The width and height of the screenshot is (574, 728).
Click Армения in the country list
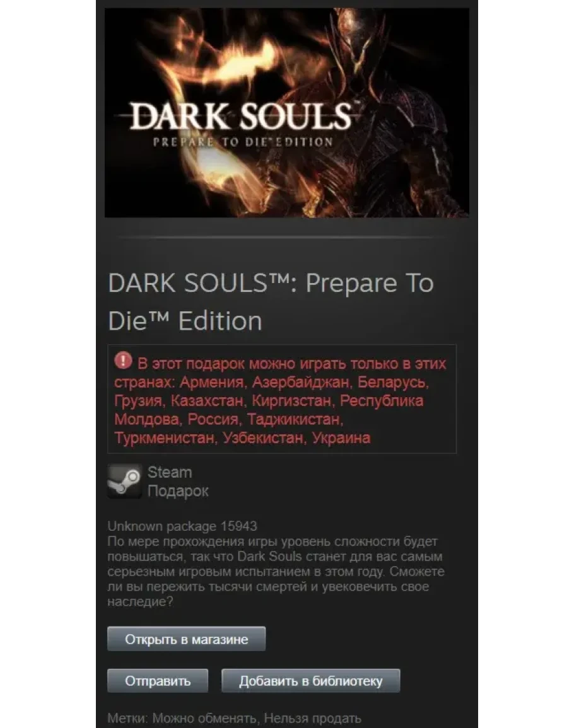pos(211,382)
